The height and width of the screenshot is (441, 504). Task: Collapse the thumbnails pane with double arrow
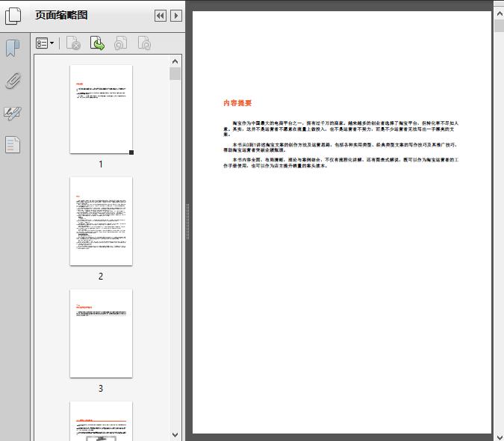click(161, 16)
